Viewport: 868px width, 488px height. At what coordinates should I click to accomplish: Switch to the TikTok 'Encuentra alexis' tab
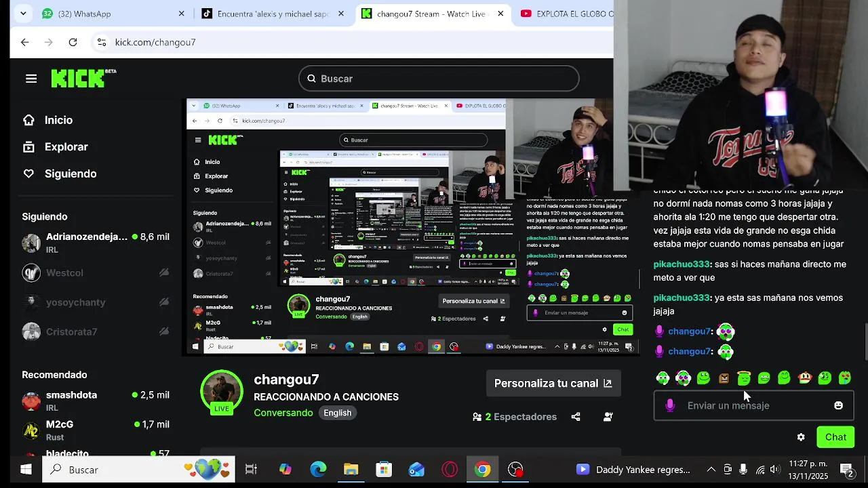click(273, 14)
